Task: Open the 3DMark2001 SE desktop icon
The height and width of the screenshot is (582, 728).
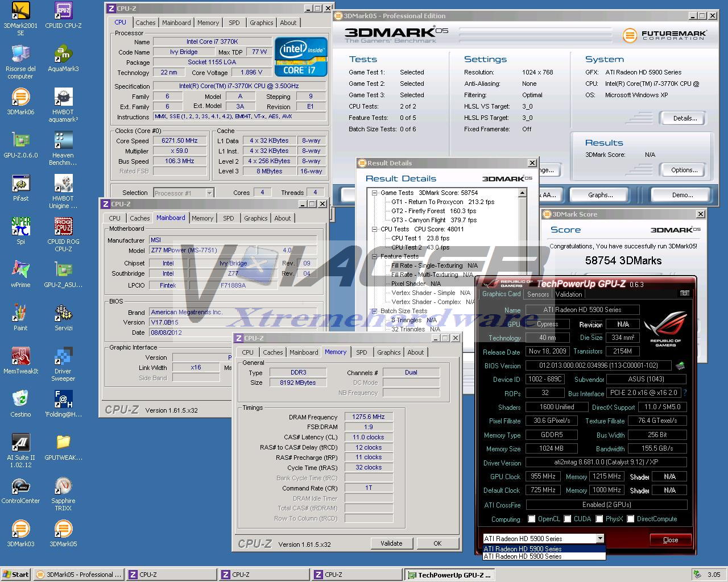Action: (x=20, y=11)
